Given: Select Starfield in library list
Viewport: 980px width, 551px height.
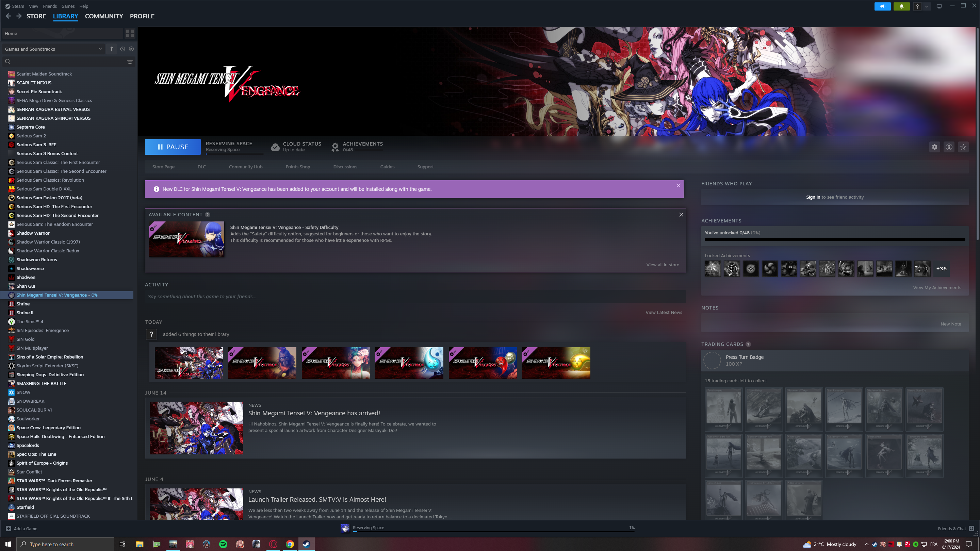Looking at the screenshot, I should click(25, 507).
